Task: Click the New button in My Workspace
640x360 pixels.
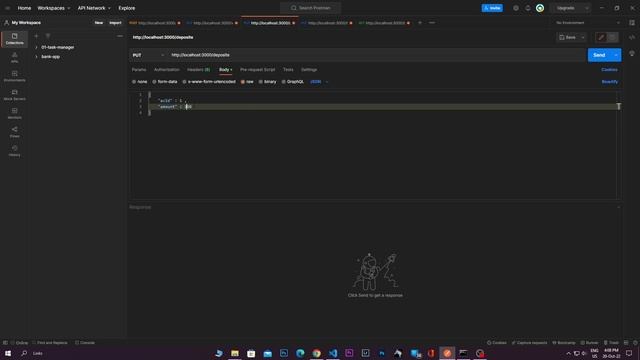Action: 99,23
